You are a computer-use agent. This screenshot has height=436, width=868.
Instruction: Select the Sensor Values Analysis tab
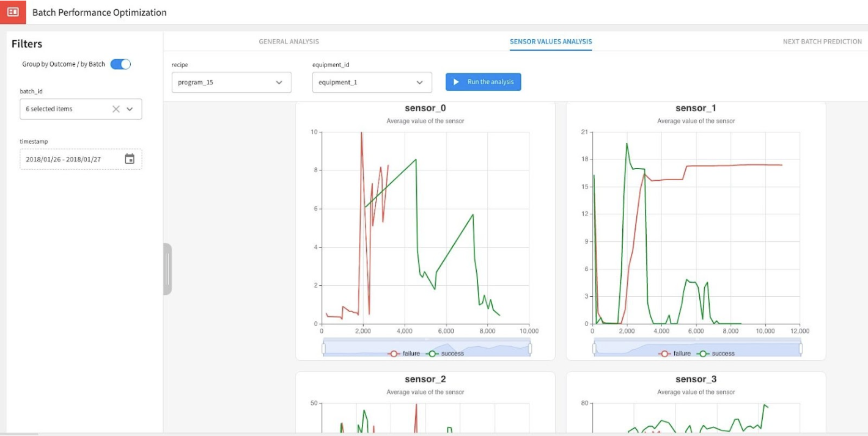click(x=550, y=41)
